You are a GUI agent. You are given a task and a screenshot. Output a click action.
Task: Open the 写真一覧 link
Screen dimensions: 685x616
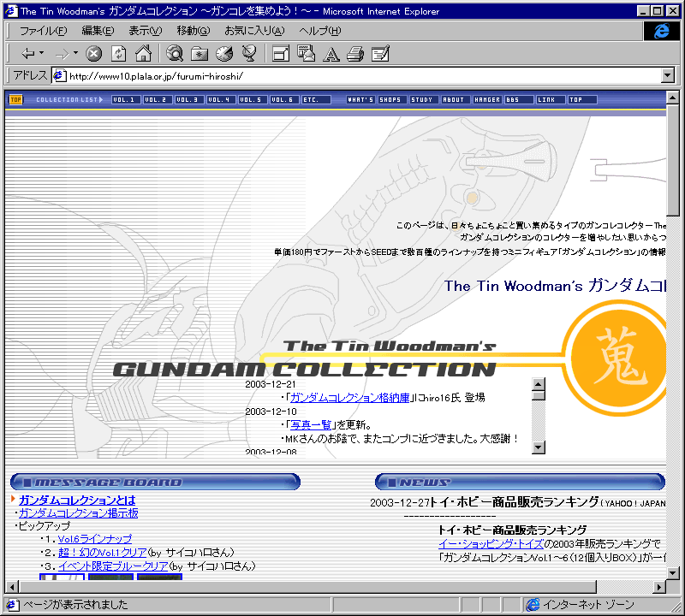pyautogui.click(x=311, y=424)
